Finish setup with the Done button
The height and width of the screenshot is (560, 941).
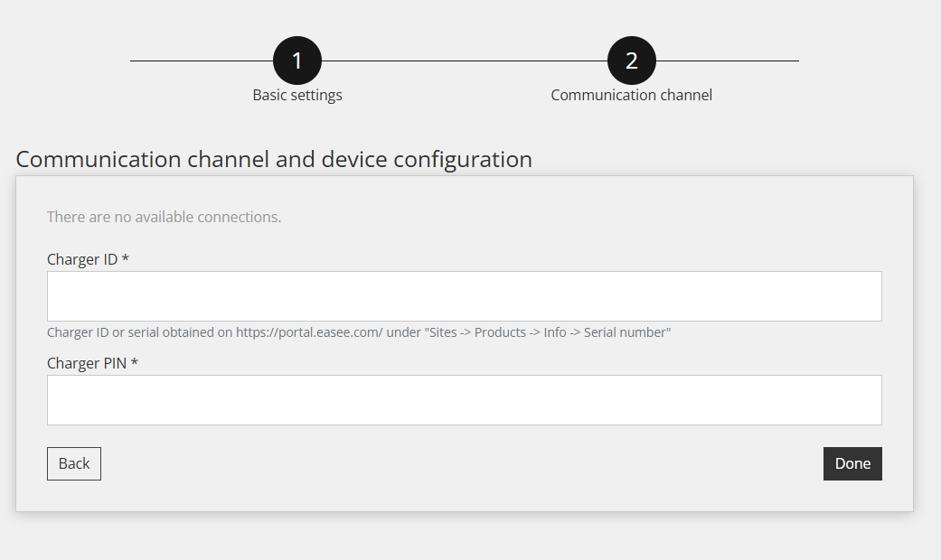click(x=852, y=463)
